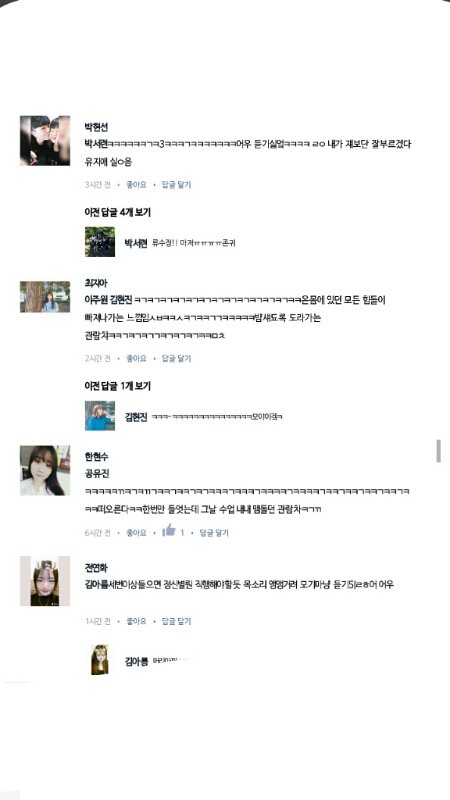Reply to 전연화's comment with 답글 달기
Viewport: 450px width, 800px height.
[x=177, y=621]
